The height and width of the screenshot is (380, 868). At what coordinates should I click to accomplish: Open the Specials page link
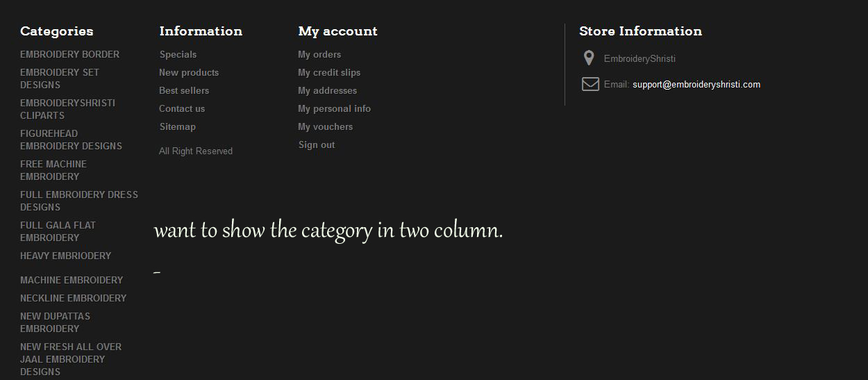click(178, 54)
